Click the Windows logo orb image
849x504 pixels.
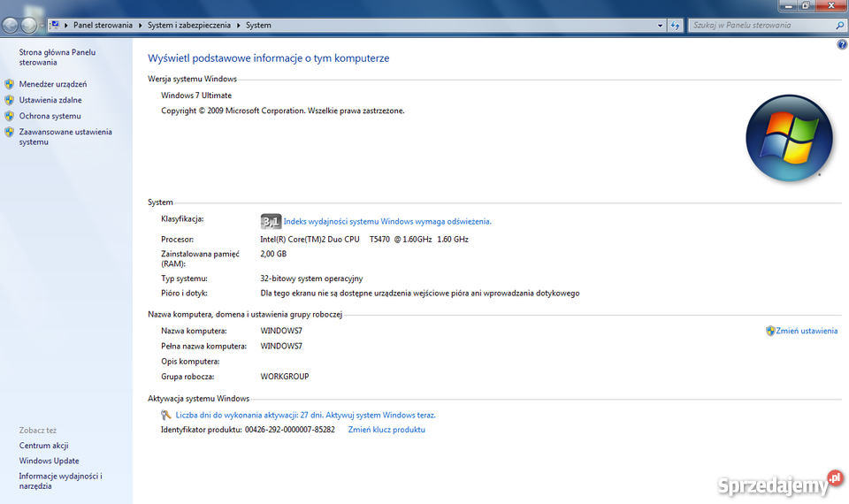(789, 138)
